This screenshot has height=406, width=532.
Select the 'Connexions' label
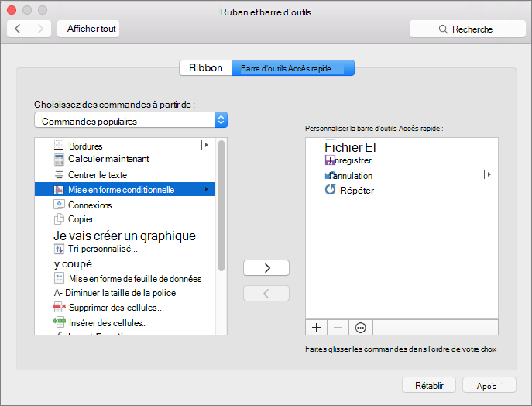[90, 205]
